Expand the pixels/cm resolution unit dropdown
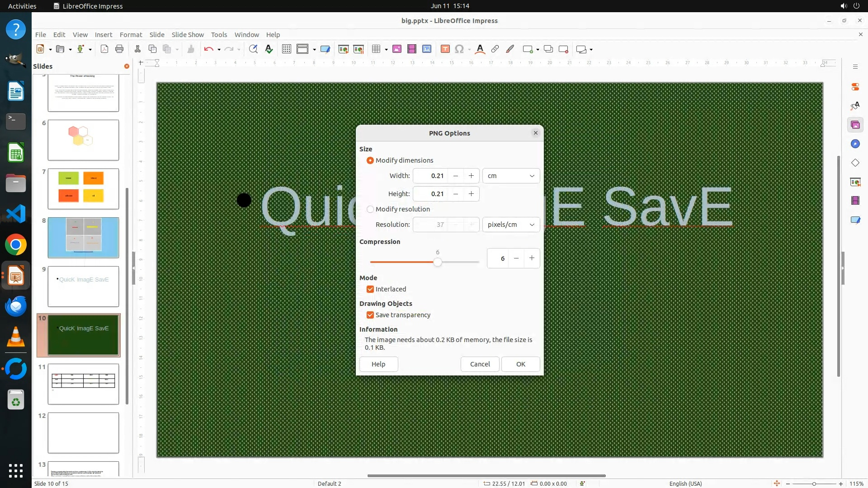Image resolution: width=868 pixels, height=488 pixels. click(x=511, y=225)
